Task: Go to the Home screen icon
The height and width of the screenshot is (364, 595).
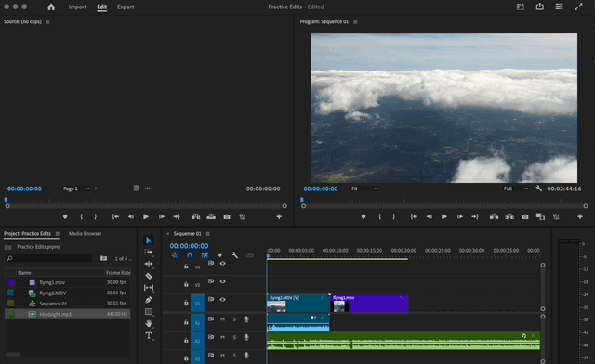Action: (51, 6)
